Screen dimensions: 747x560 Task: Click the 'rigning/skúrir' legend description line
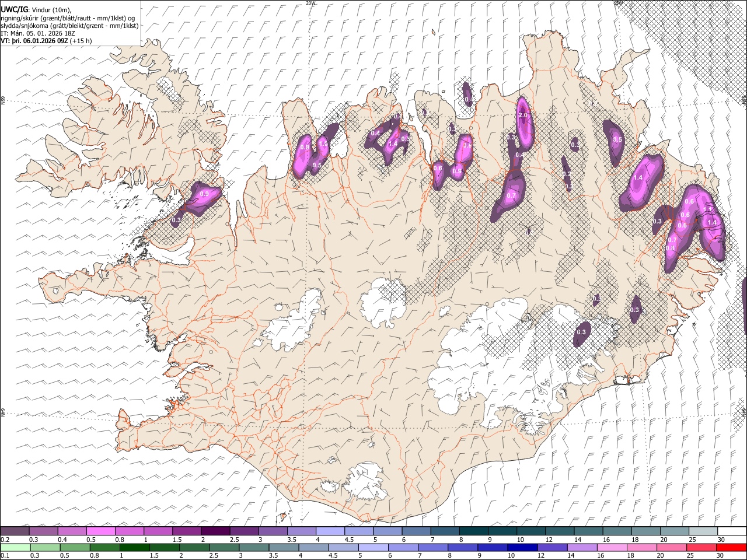tap(68, 18)
